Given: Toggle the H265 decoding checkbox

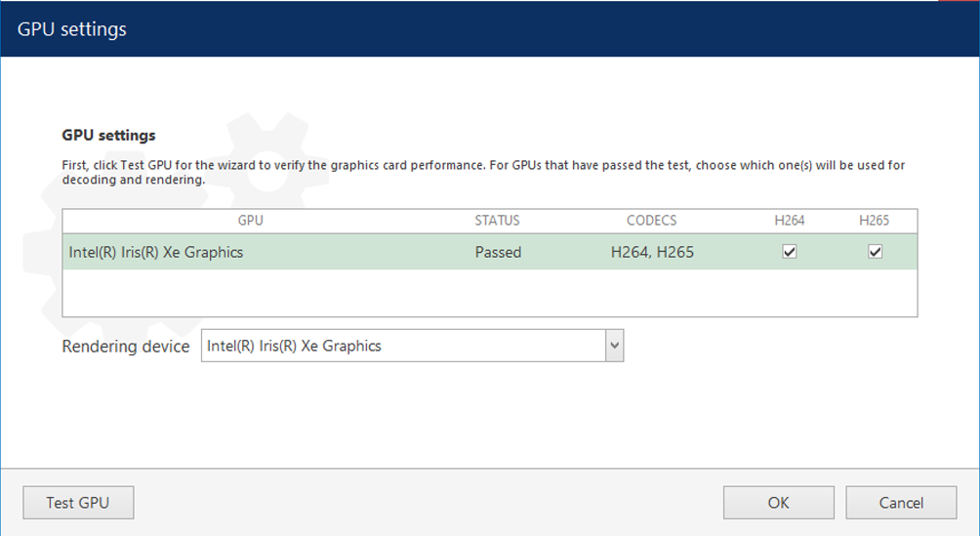Looking at the screenshot, I should click(x=876, y=252).
